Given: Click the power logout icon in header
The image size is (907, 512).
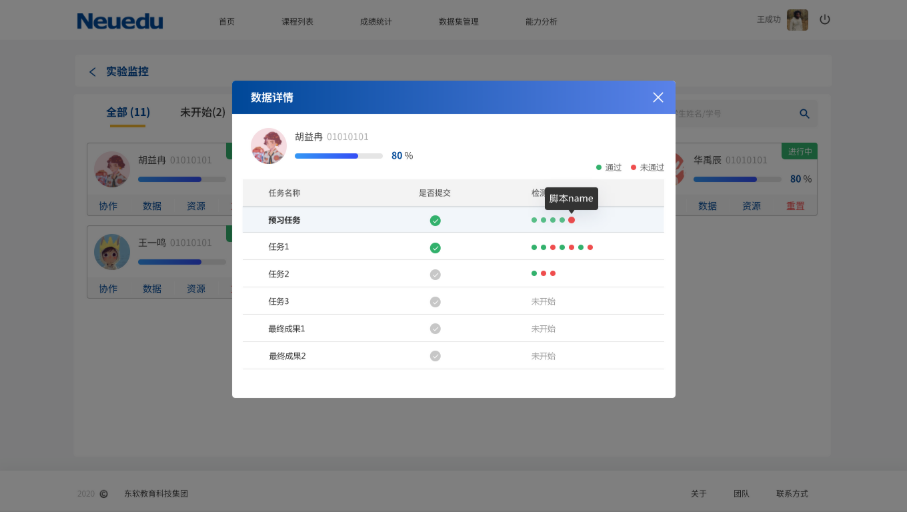Looking at the screenshot, I should [x=825, y=19].
